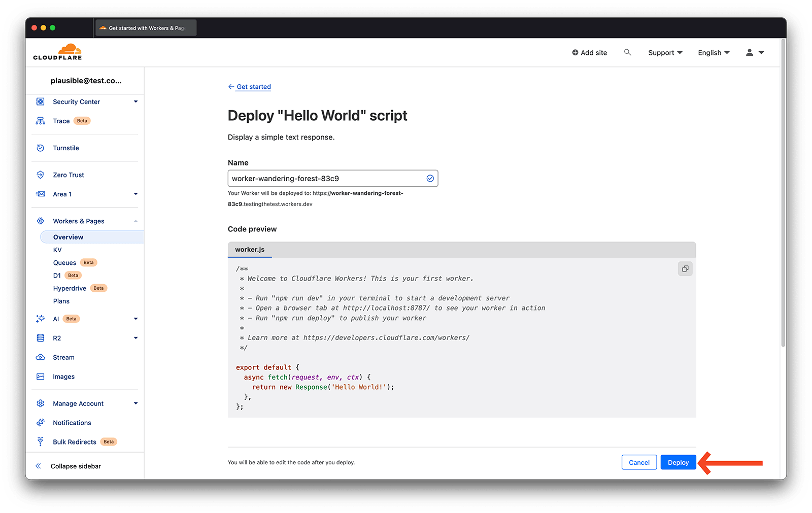The height and width of the screenshot is (513, 812).
Task: Click the 'Hello World!' string in code
Action: pyautogui.click(x=359, y=387)
